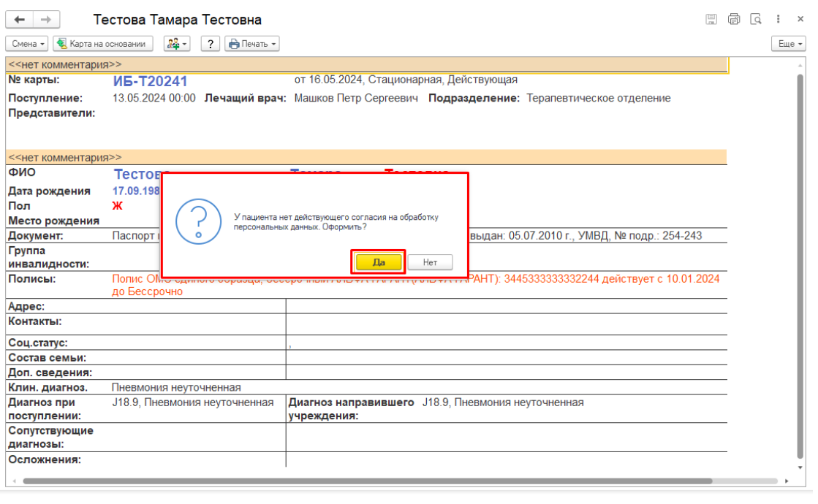Expand the Печать dropdown menu

coord(252,44)
